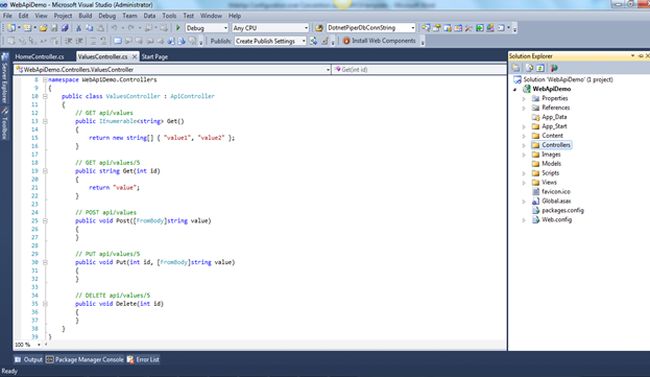This screenshot has width=650, height=377.
Task: Toggle bookmark with the blue bookmark icon
Action: click(x=118, y=41)
